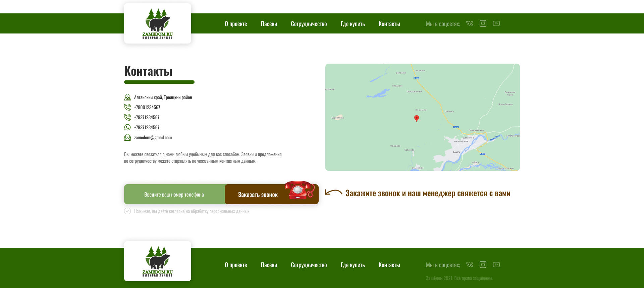Image resolution: width=644 pixels, height=288 pixels.
Task: Open the Instagram icon in header
Action: 483,23
